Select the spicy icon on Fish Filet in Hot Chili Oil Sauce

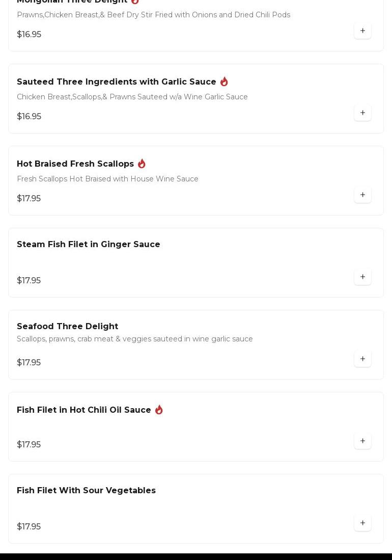[x=159, y=410]
